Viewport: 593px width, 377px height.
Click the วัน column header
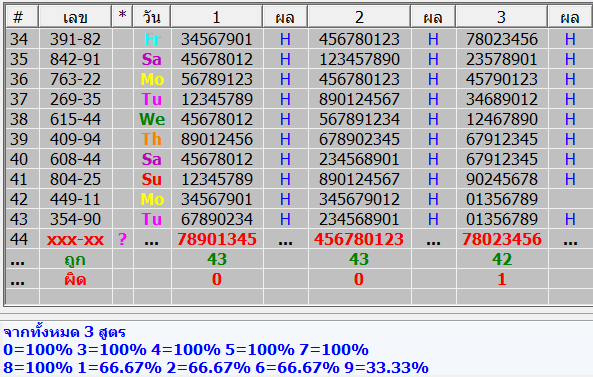click(x=152, y=17)
